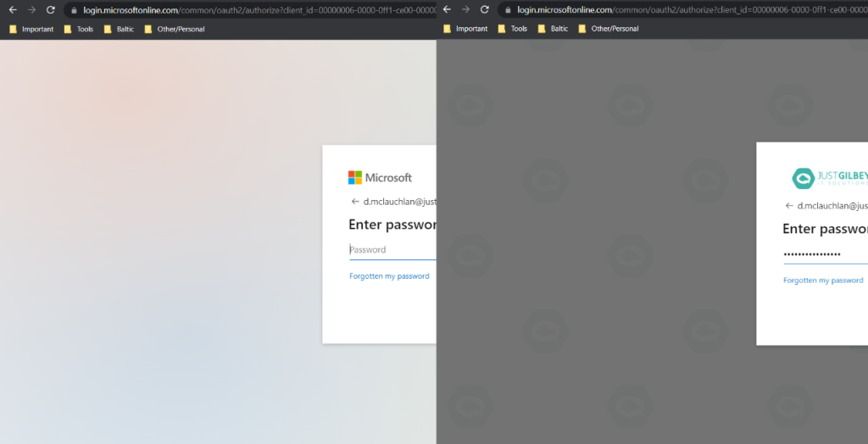Click the Enter password heading on the Microsoft card
This screenshot has width=868, height=444.
pos(392,225)
